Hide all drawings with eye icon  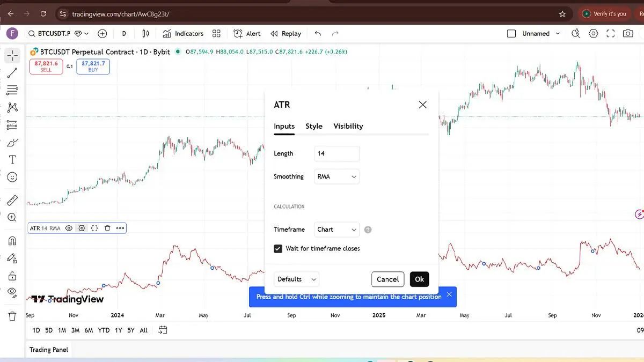[x=12, y=293]
